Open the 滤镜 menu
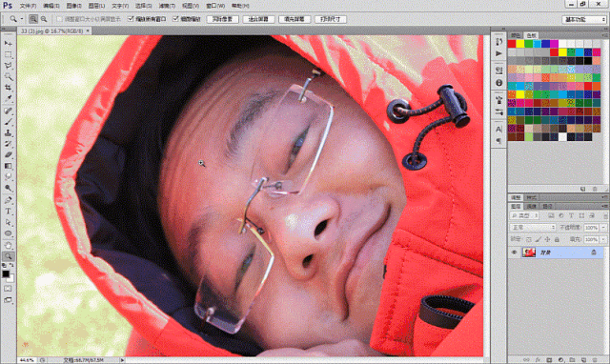Screen dimensions: 610x364 click(x=168, y=6)
